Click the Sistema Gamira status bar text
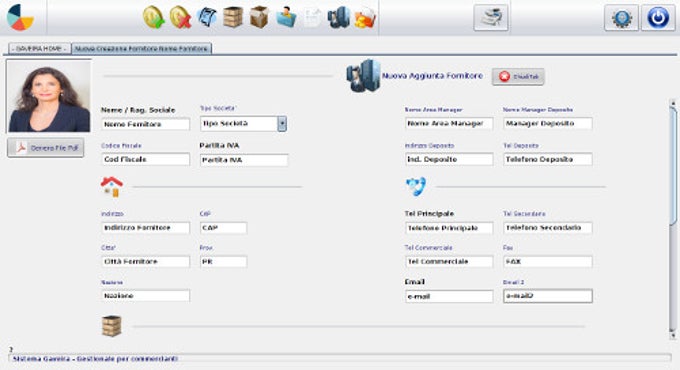 tap(95, 359)
